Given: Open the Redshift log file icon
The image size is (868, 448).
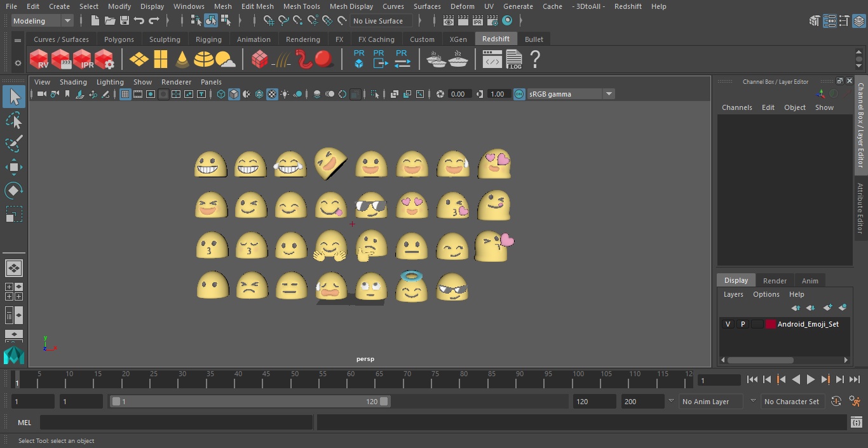Looking at the screenshot, I should click(513, 60).
